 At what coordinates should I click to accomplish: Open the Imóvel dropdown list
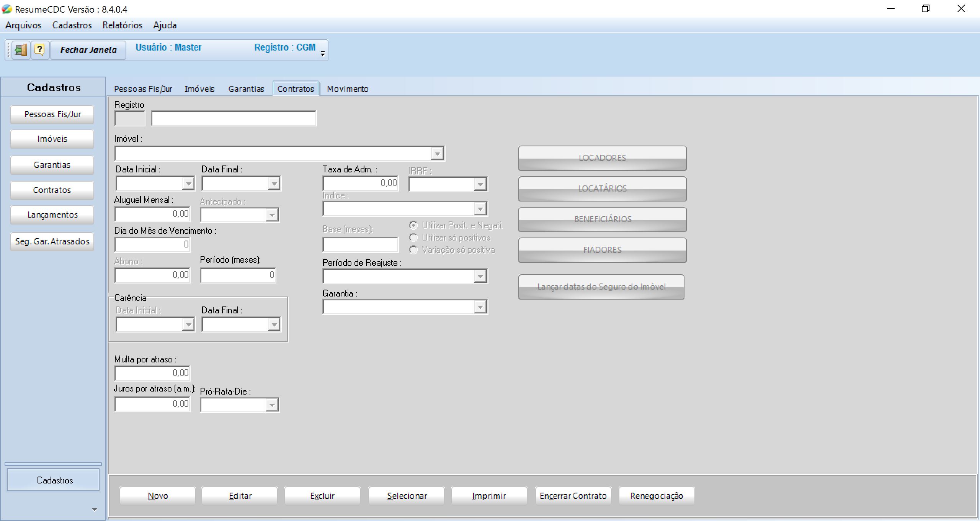pyautogui.click(x=437, y=154)
